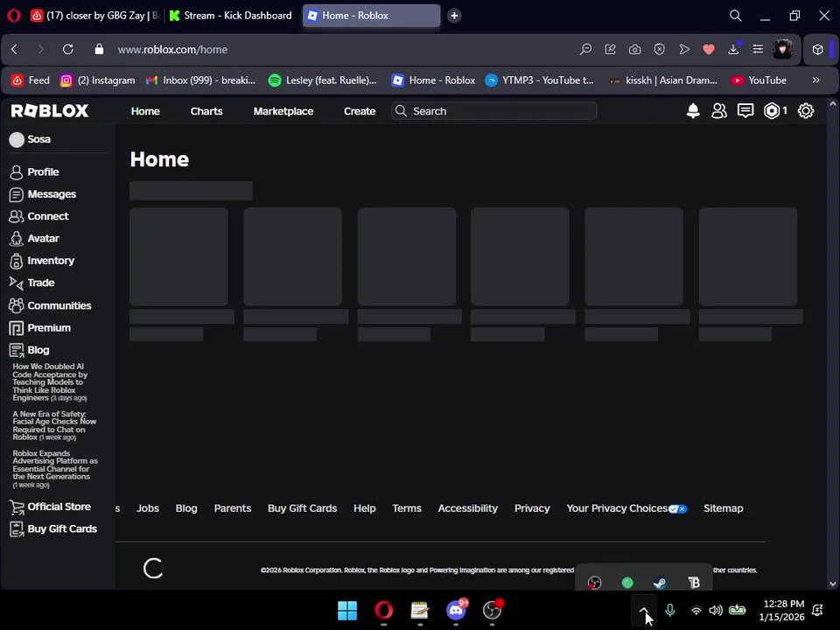Go back in browser history

(15, 49)
